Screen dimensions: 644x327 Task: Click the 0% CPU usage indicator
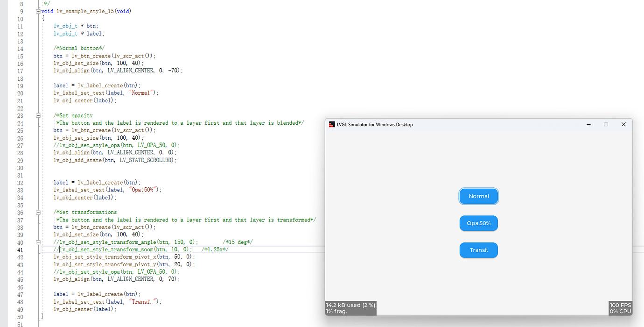pos(620,310)
